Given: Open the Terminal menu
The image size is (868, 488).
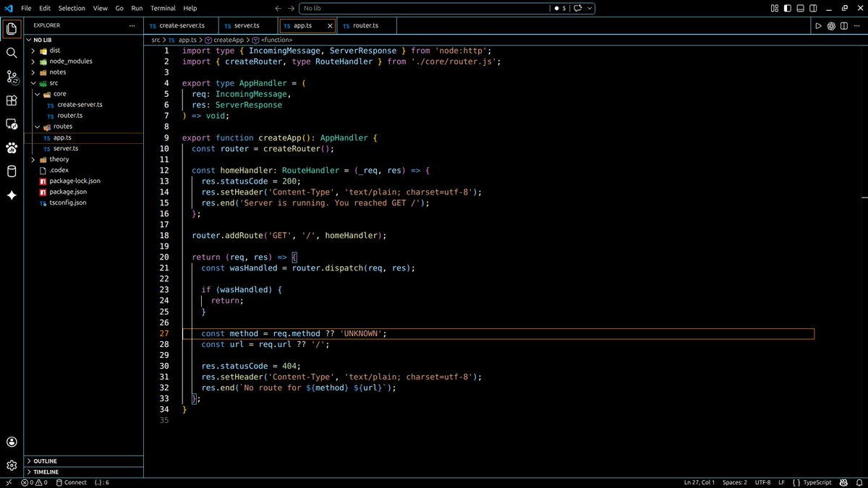Looking at the screenshot, I should click(163, 8).
